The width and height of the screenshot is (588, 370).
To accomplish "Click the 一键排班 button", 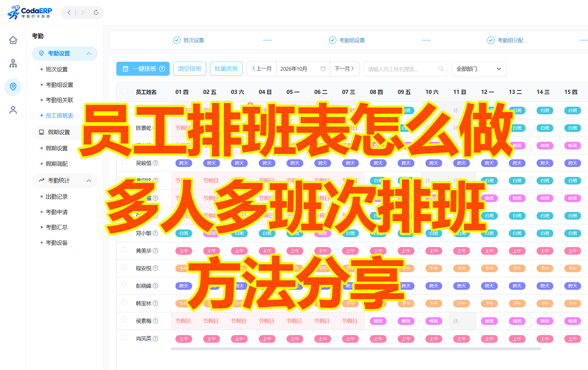I will click(x=143, y=69).
